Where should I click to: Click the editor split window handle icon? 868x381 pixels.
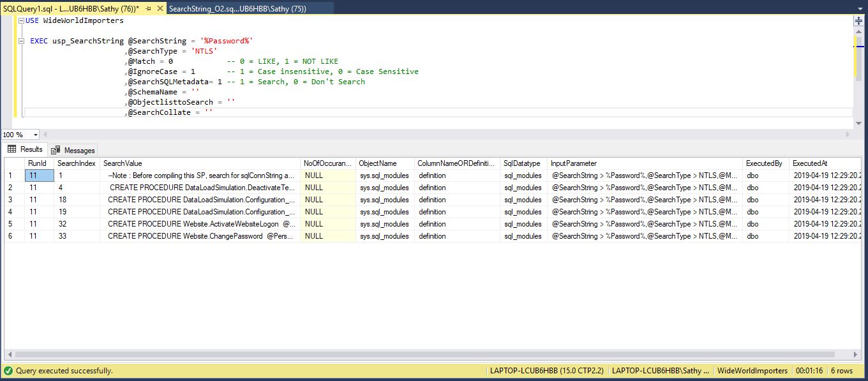click(858, 20)
